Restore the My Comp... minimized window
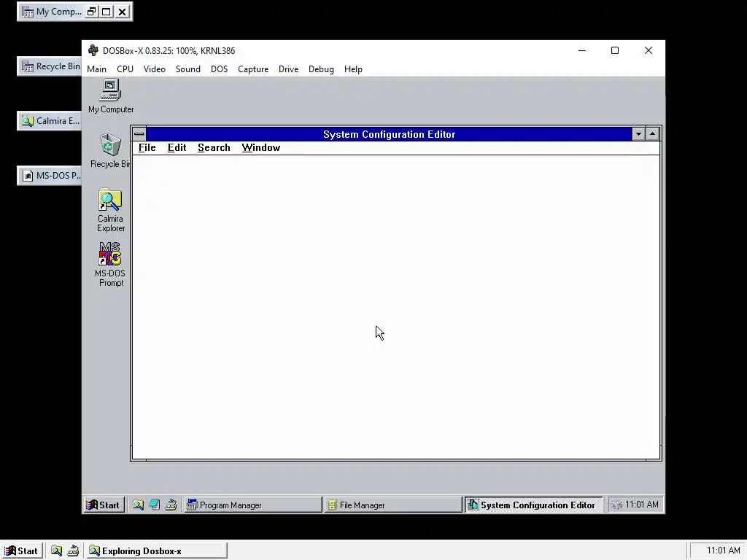The height and width of the screenshot is (560, 747). point(91,12)
